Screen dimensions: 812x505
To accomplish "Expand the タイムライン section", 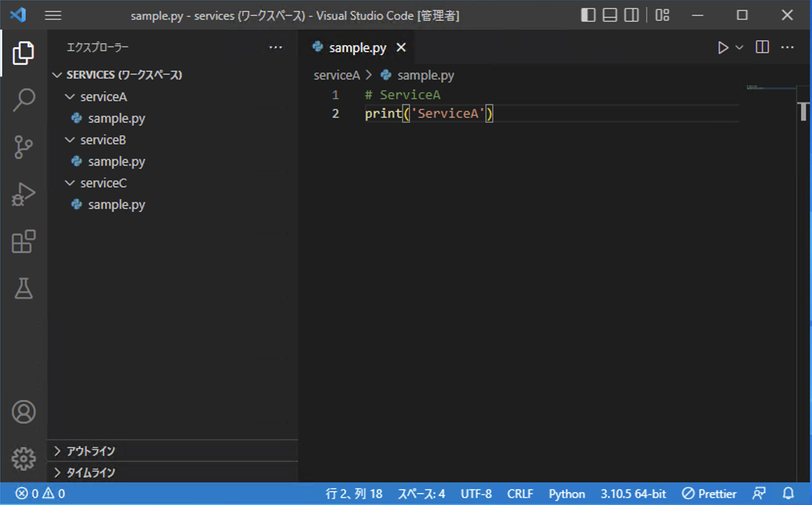I will coord(91,473).
